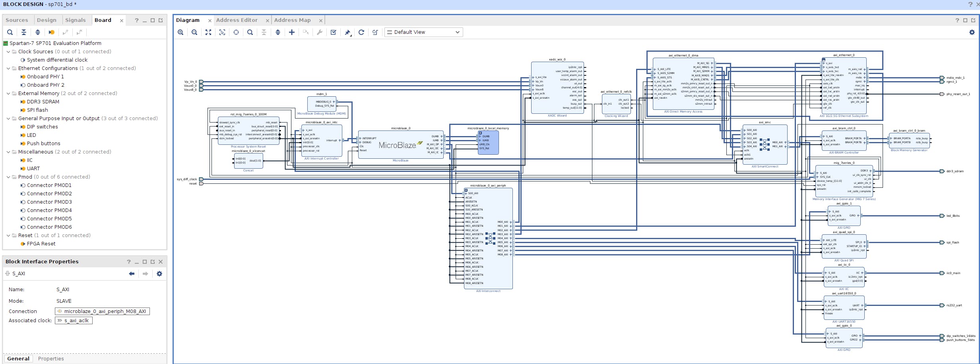Viewport: 980px width, 364px height.
Task: Collapse the Ethernet Configurations group
Action: 8,68
